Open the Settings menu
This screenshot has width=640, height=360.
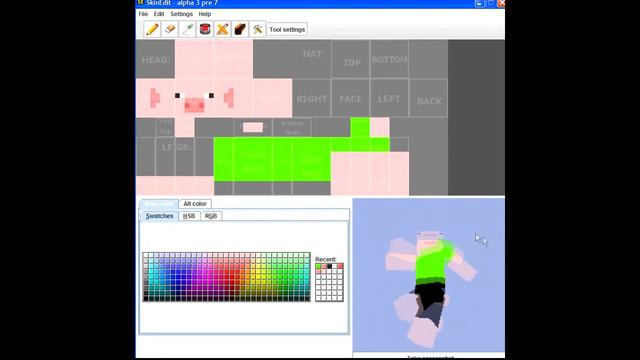[x=182, y=14]
